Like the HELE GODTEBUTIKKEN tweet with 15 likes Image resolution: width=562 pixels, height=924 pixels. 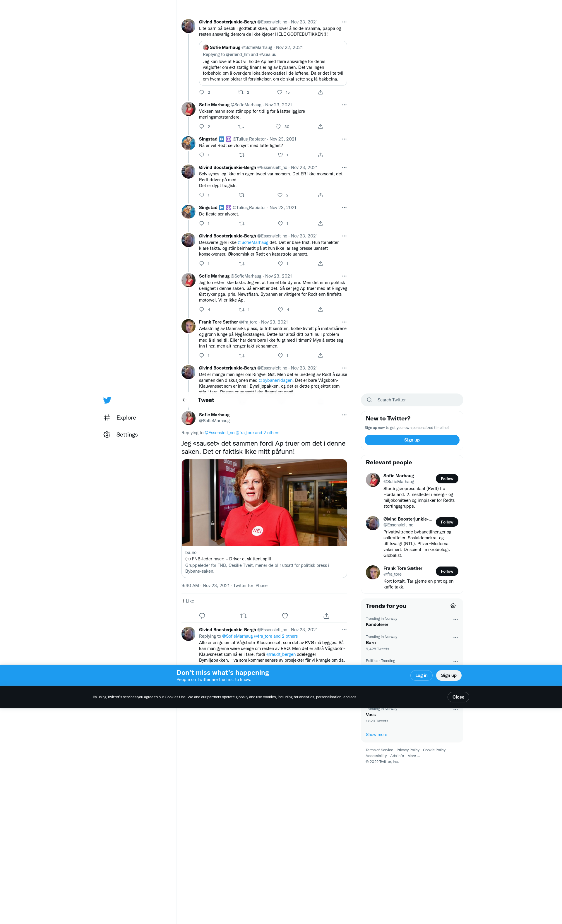pyautogui.click(x=280, y=92)
